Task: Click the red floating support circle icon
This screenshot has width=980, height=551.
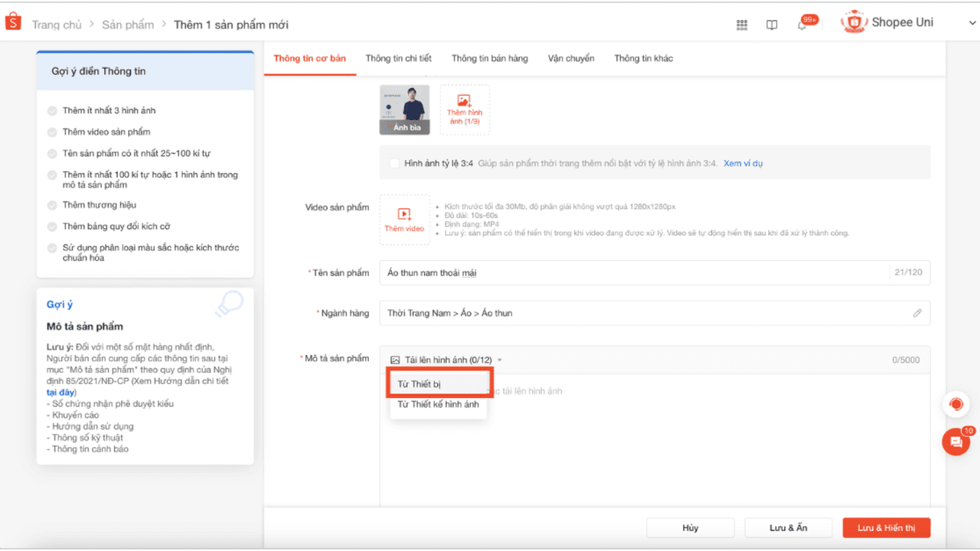Action: click(x=955, y=403)
